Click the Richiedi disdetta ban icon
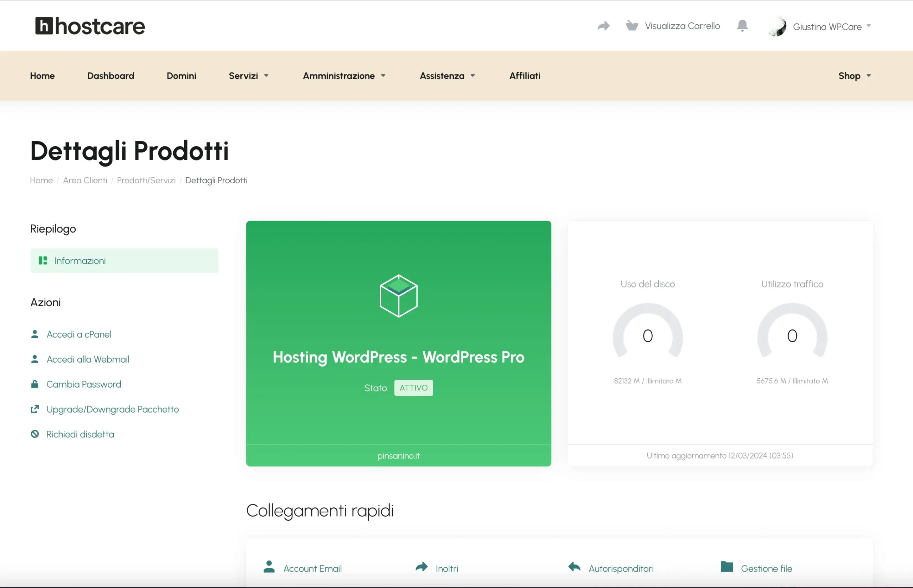The height and width of the screenshot is (588, 913). [x=35, y=434]
